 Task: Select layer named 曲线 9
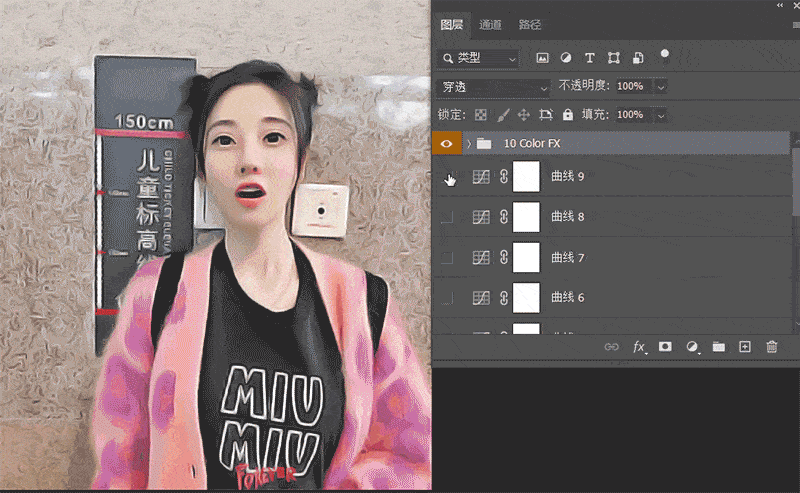[567, 177]
